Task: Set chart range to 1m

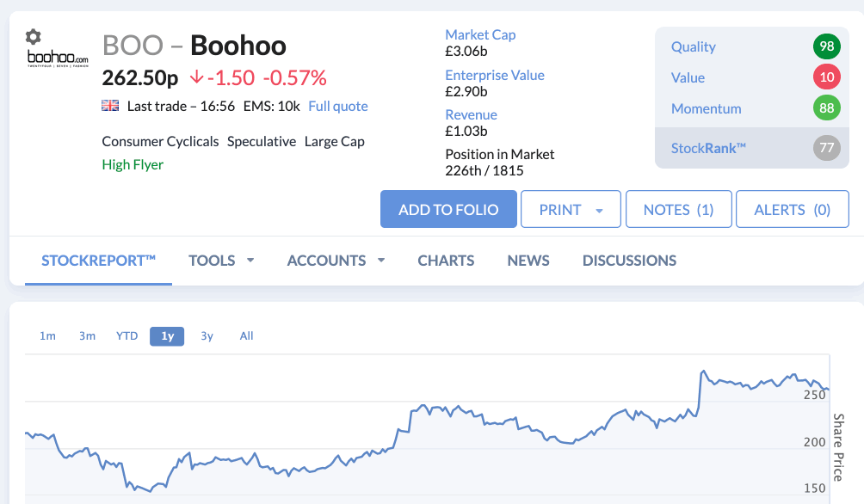Action: point(47,336)
